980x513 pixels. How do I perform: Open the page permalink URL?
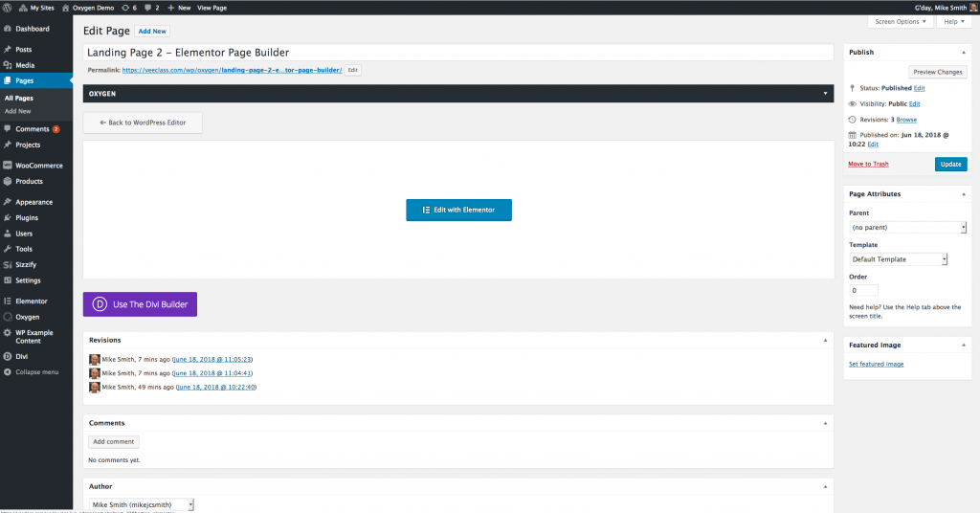(x=232, y=70)
